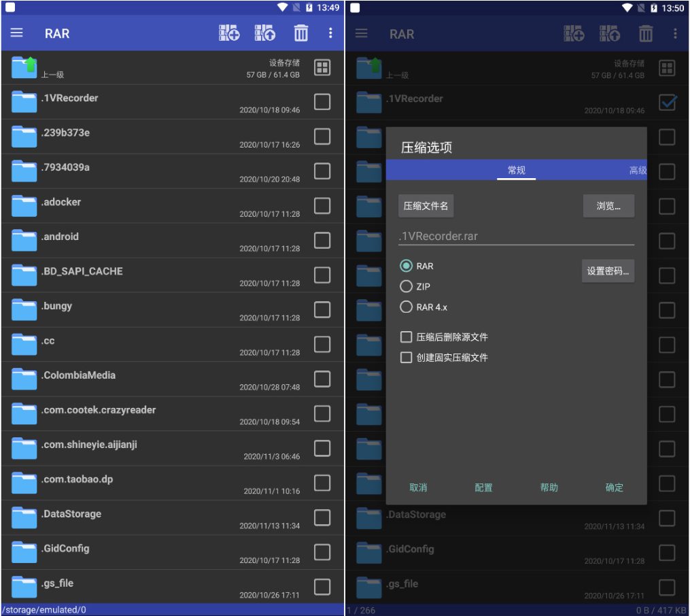Check the .DataStorage checkbox on left screen
The width and height of the screenshot is (690, 616).
pyautogui.click(x=322, y=517)
